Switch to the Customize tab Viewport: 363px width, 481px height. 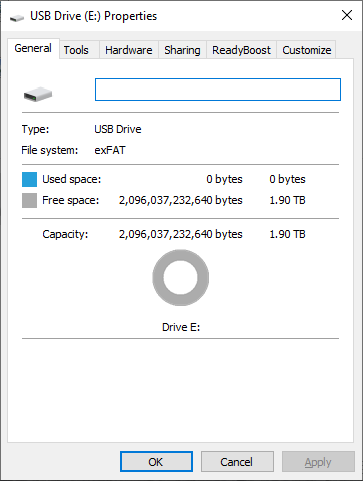(307, 50)
